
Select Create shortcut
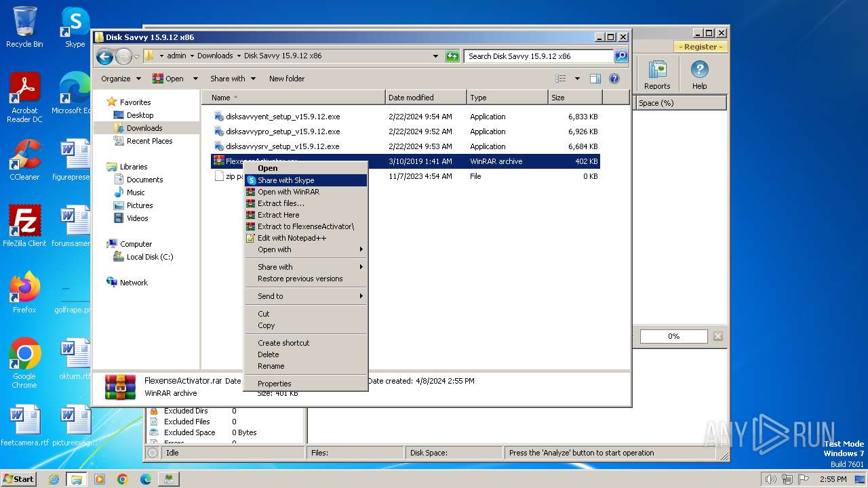tap(306, 343)
